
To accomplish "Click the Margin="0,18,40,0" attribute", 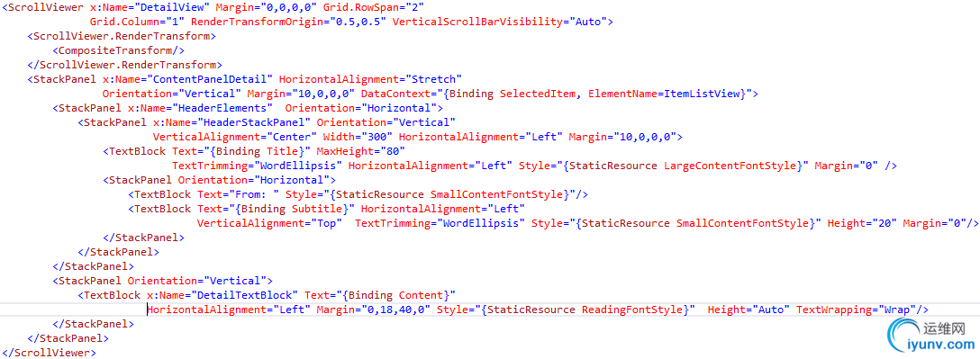I will 374,310.
